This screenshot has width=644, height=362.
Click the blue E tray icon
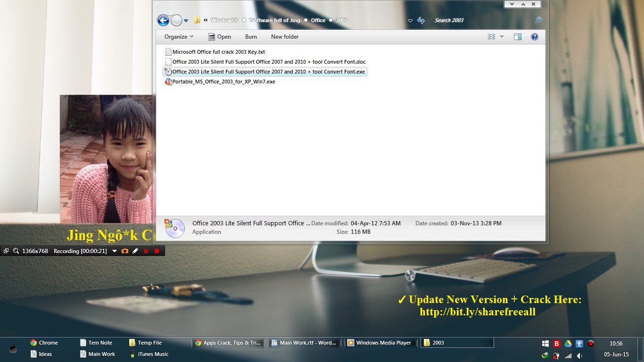(x=579, y=344)
